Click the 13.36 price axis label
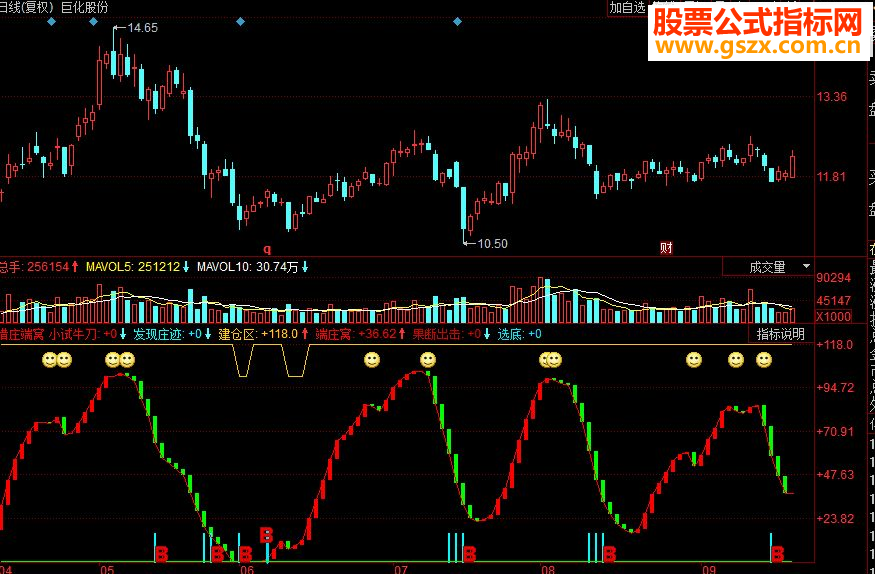The height and width of the screenshot is (574, 875). point(831,97)
